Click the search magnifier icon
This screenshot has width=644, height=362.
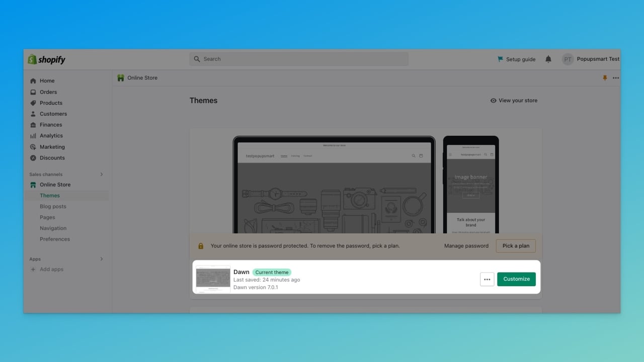point(197,59)
